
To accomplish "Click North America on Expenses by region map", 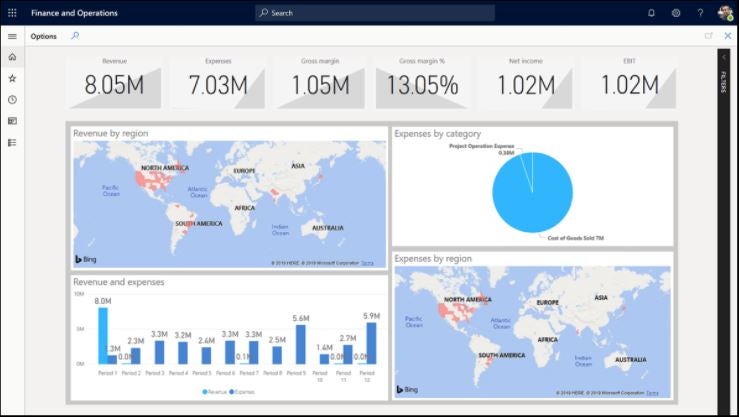I will coord(468,300).
